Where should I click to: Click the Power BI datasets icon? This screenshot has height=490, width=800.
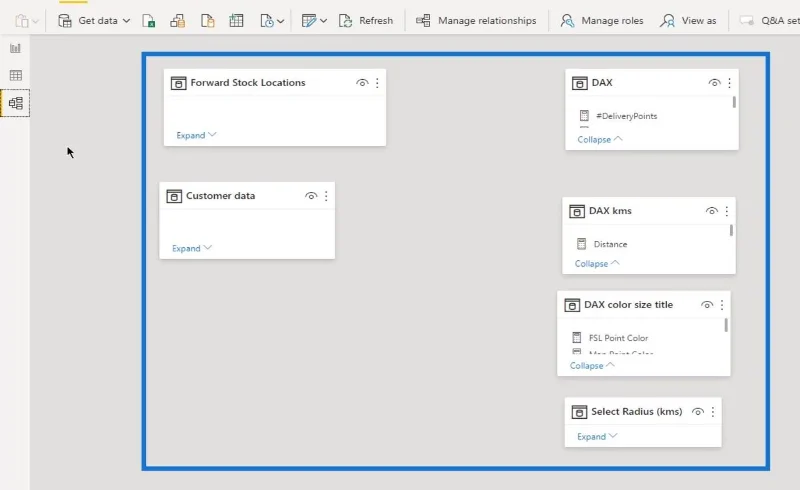tap(178, 20)
